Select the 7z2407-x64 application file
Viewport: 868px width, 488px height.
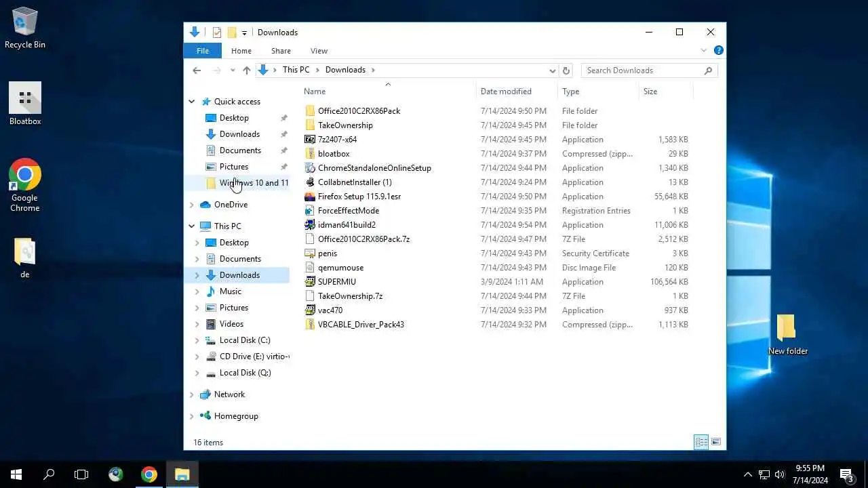point(337,140)
